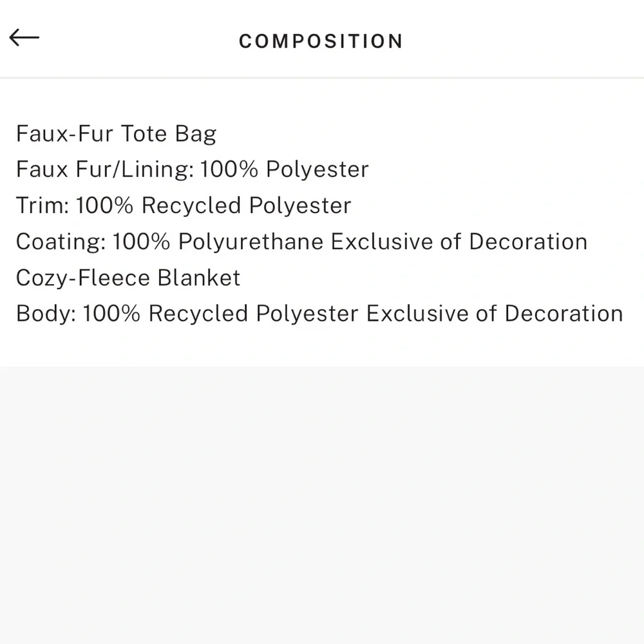Click the empty gray area below composition
The height and width of the screenshot is (644, 644).
(x=322, y=502)
